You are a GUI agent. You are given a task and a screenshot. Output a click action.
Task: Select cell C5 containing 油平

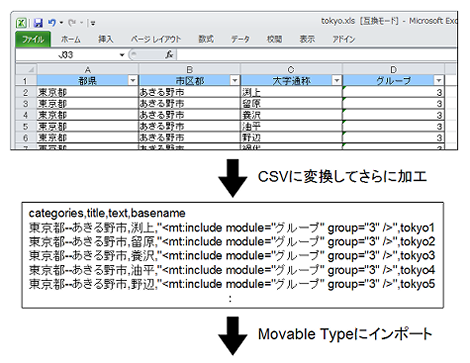coord(291,126)
